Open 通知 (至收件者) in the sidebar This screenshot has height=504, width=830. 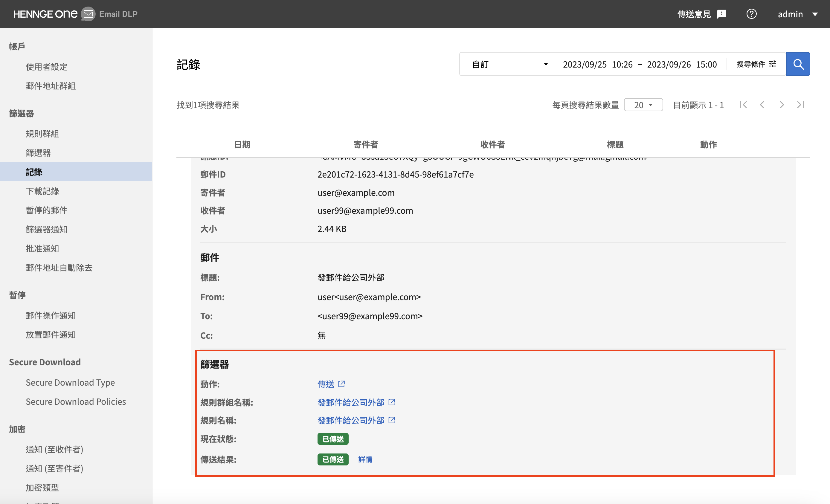click(55, 450)
